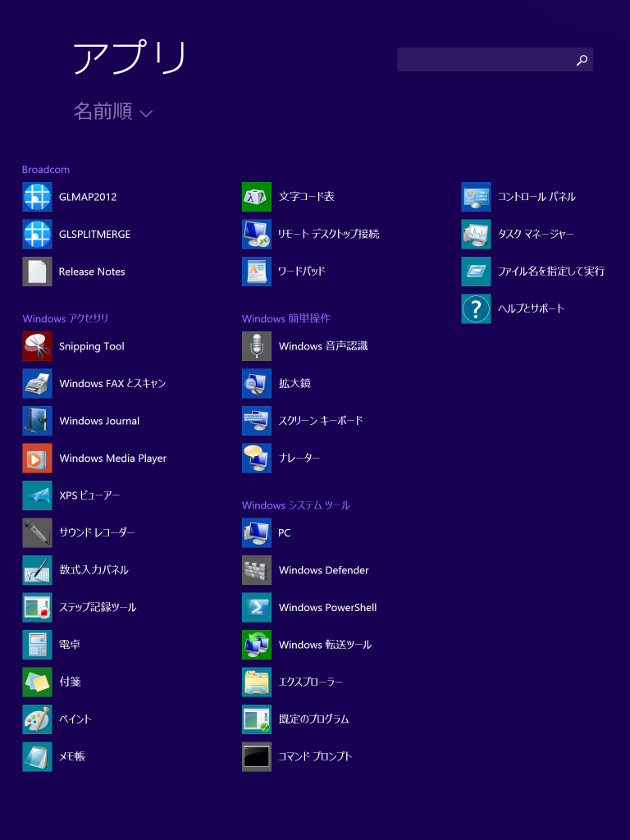The width and height of the screenshot is (630, 840).
Task: Launch ステップ記録ツール icon
Action: pyautogui.click(x=37, y=607)
